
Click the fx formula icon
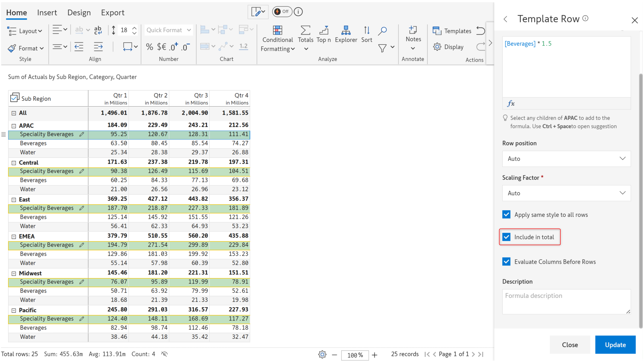coord(511,103)
